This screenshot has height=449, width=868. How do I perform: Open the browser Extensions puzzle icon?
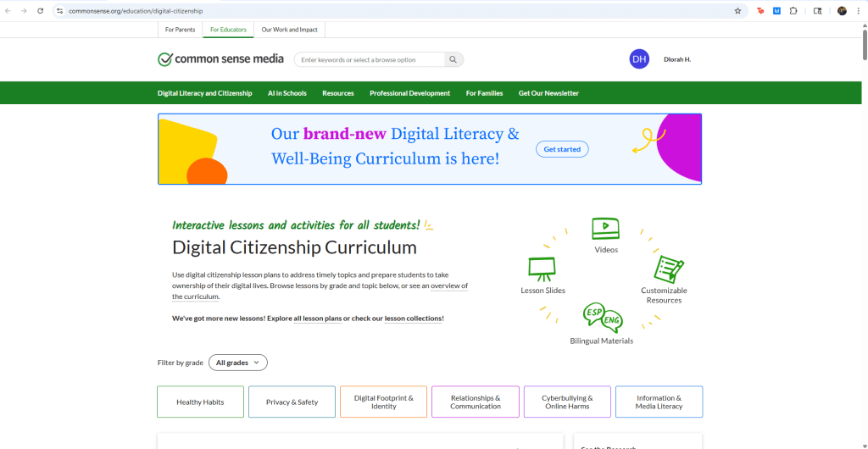(793, 11)
